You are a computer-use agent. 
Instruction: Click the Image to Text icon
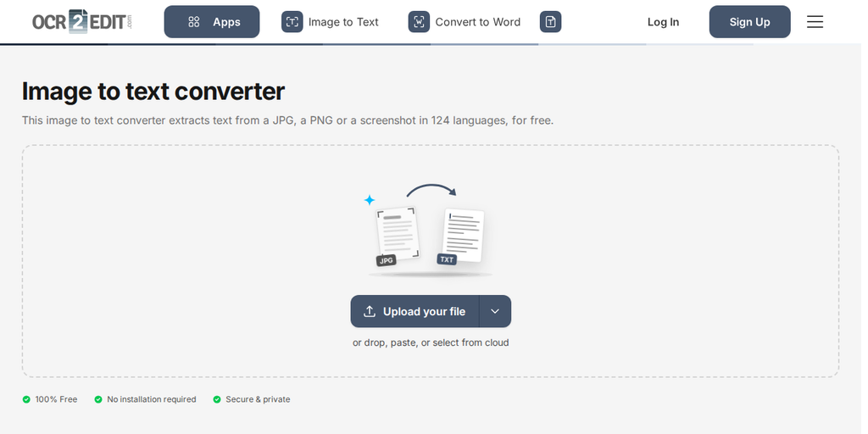[294, 22]
